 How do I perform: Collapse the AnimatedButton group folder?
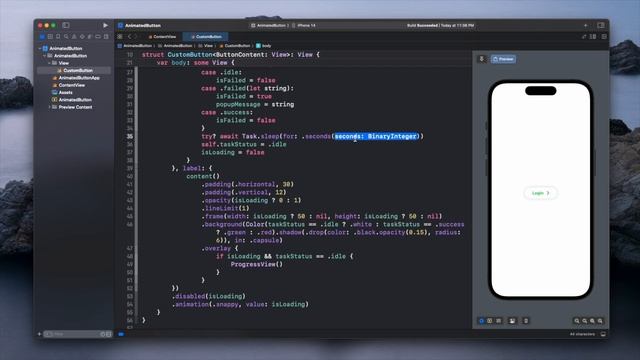pyautogui.click(x=44, y=56)
